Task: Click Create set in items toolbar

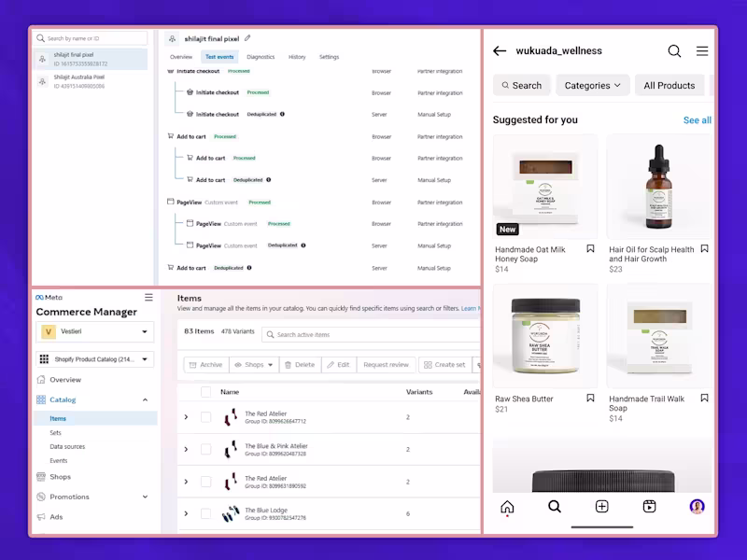Action: tap(444, 365)
